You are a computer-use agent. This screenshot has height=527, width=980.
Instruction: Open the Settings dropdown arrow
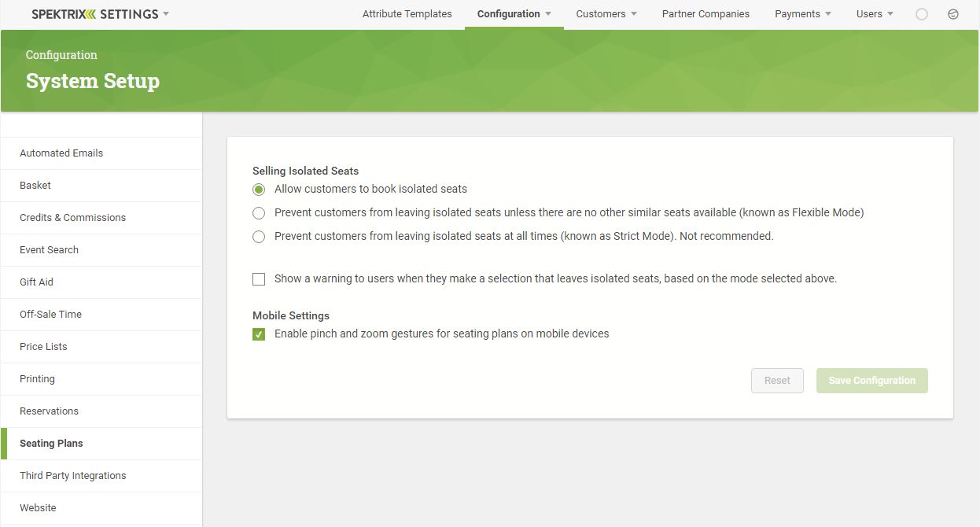pos(164,13)
